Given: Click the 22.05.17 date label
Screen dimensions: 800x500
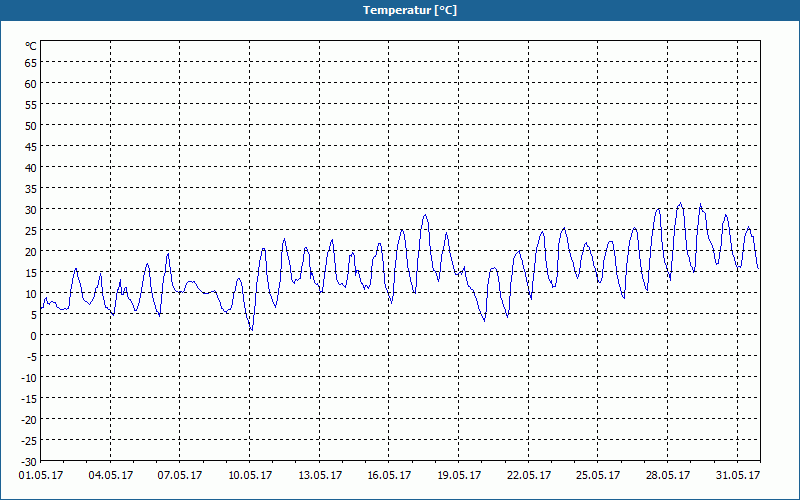Looking at the screenshot, I should [529, 476].
